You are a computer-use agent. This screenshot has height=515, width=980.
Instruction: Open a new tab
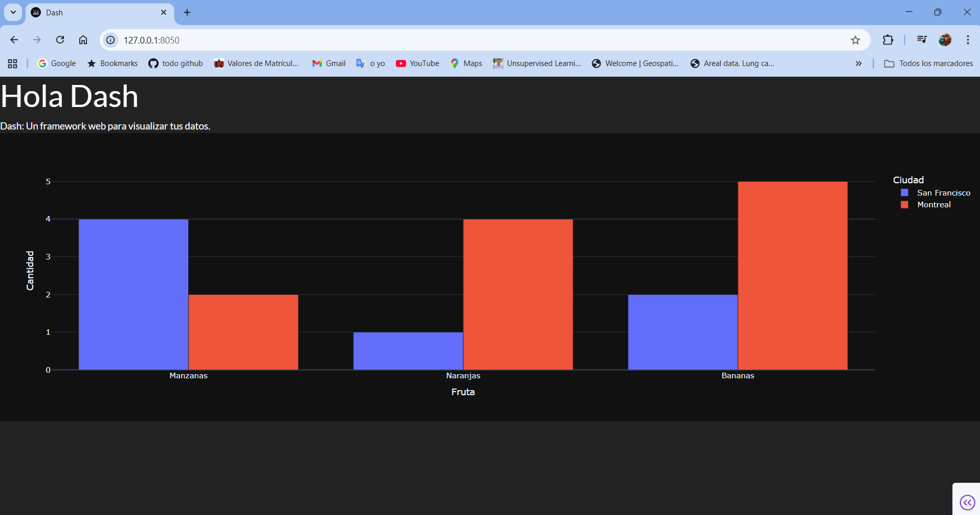(x=187, y=12)
